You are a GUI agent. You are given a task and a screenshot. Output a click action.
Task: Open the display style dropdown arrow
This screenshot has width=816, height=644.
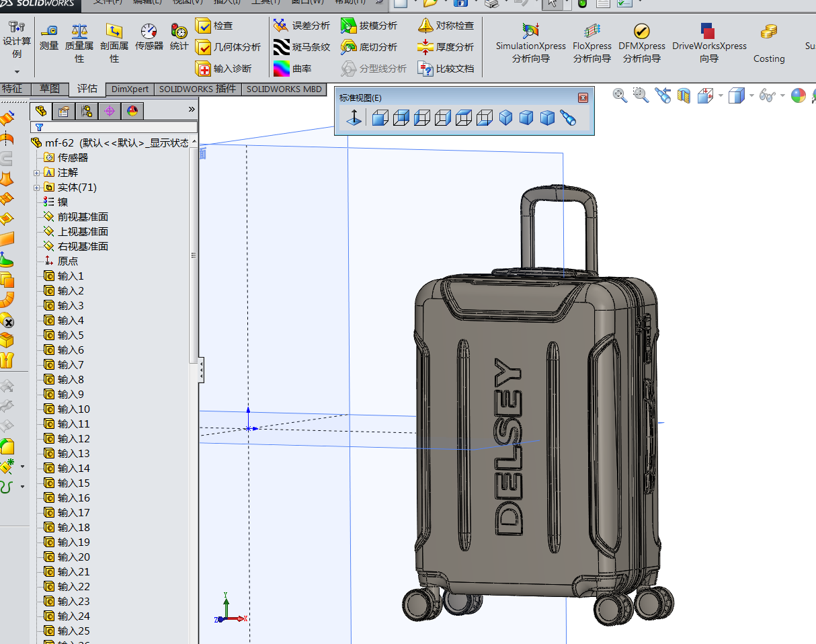751,95
